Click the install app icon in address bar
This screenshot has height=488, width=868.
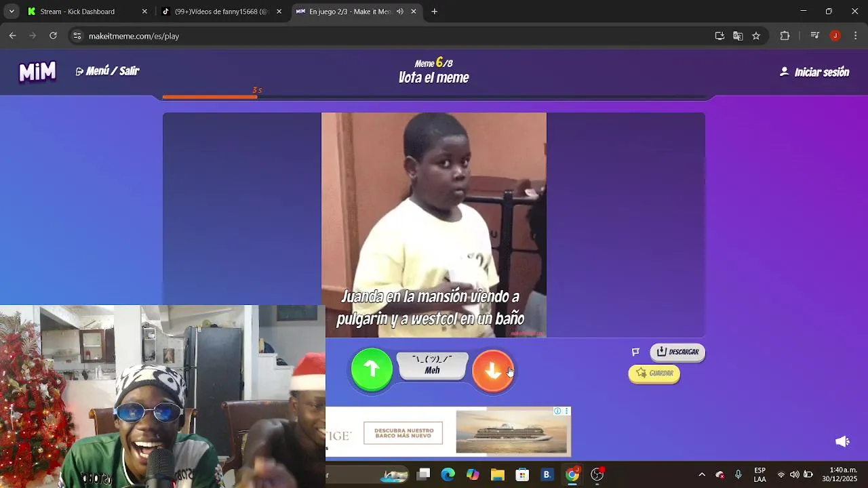[719, 36]
